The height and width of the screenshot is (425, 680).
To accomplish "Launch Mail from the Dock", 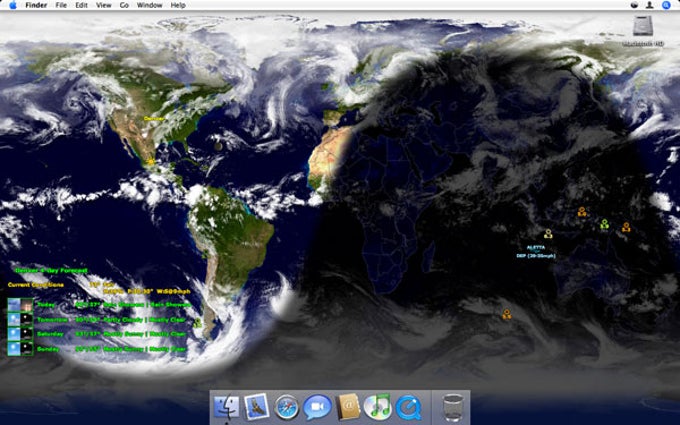I will (256, 407).
